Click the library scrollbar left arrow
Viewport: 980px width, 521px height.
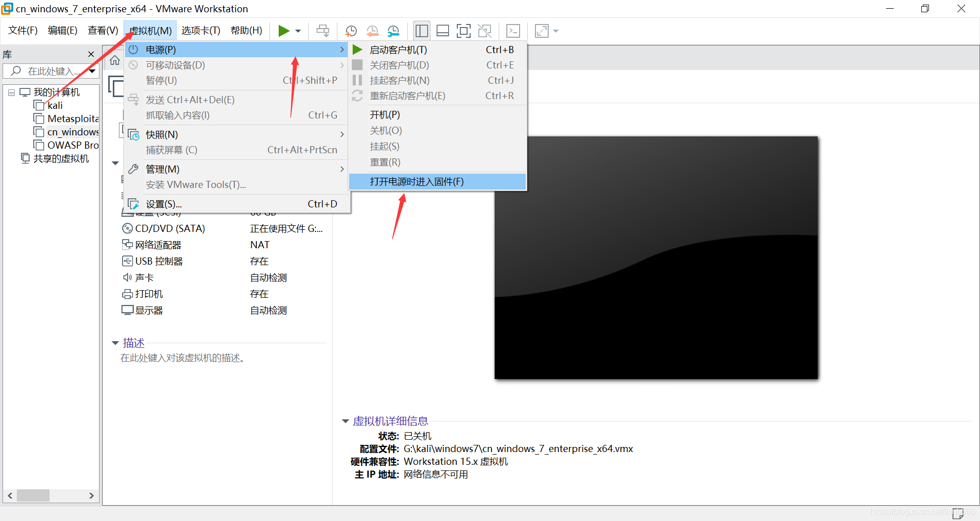pyautogui.click(x=10, y=495)
